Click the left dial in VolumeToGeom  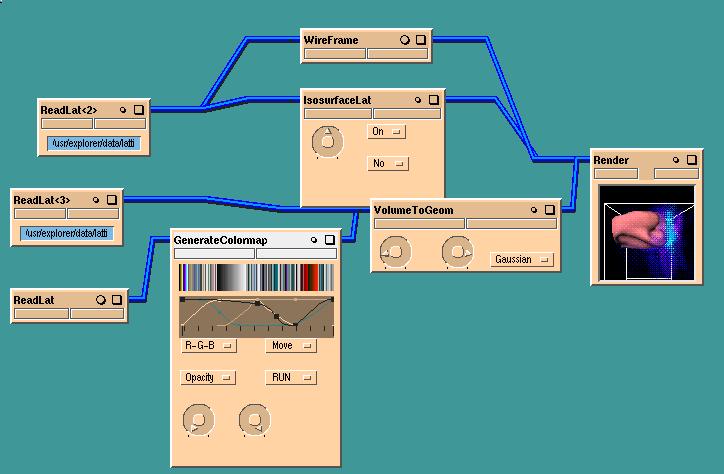(393, 253)
